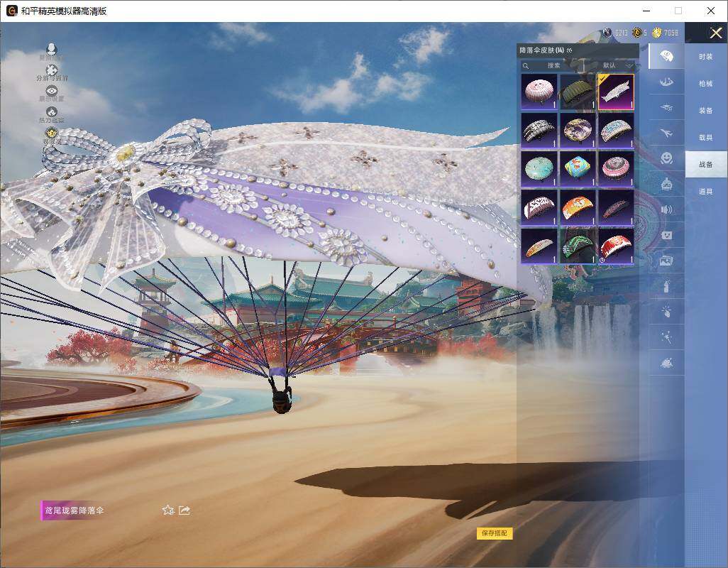
Task: Click the gold coin 7058 icon
Action: point(657,33)
